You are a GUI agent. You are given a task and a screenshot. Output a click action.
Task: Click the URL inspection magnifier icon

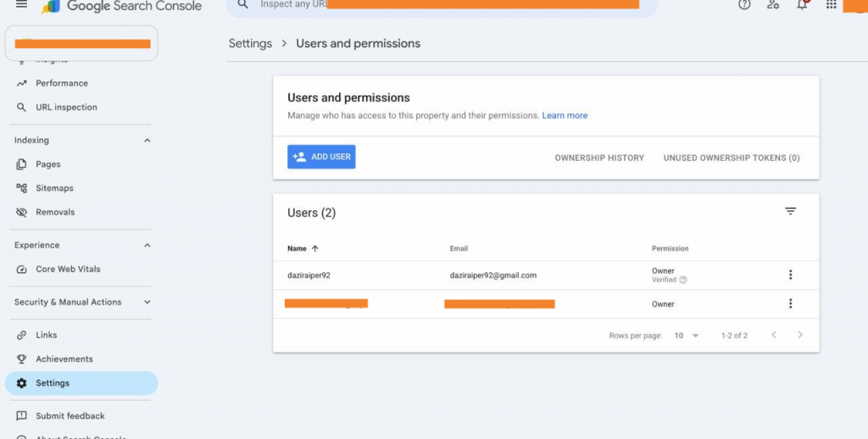[x=21, y=108]
